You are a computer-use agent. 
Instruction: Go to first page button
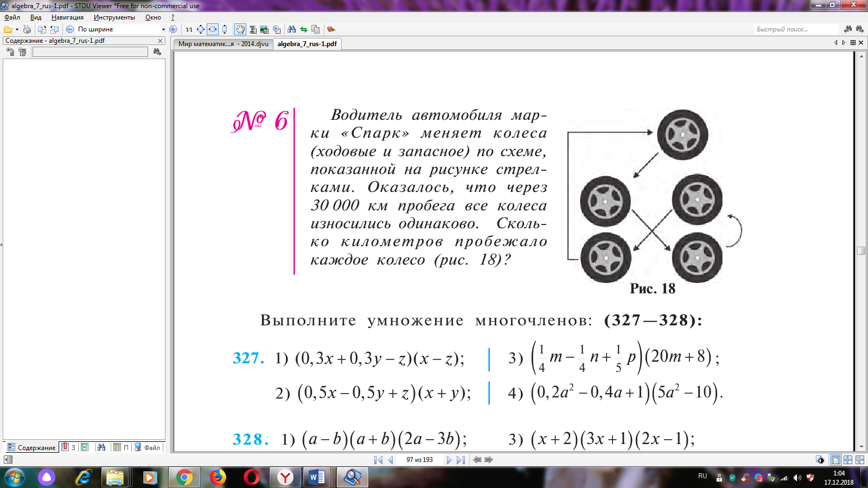tap(378, 460)
